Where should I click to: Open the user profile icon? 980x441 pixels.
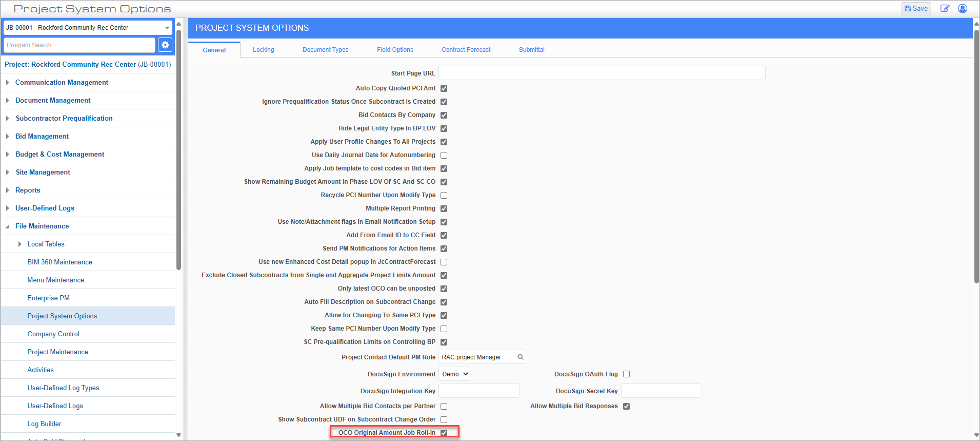pos(963,9)
